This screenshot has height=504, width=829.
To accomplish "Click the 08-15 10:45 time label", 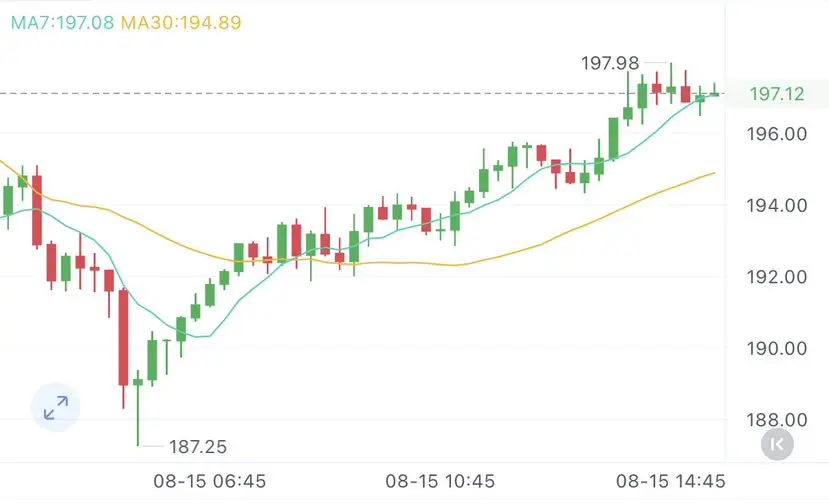I will [x=440, y=481].
